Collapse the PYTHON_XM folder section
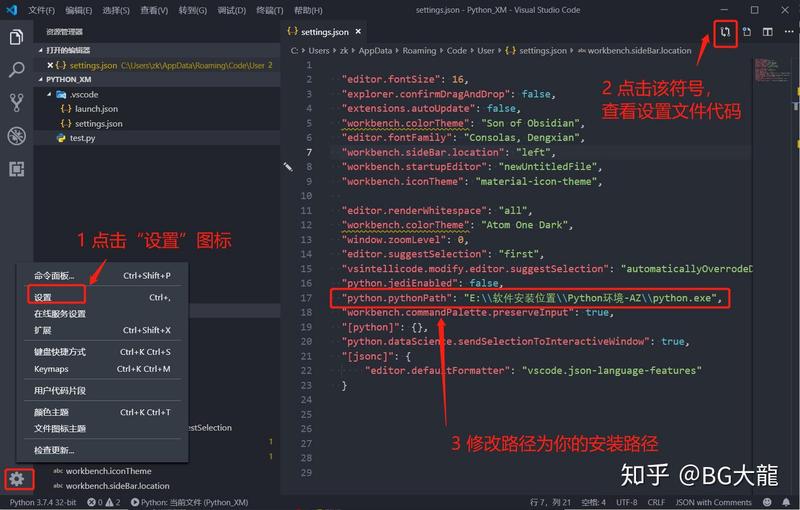Screen dimensions: 800x510 click(41, 80)
